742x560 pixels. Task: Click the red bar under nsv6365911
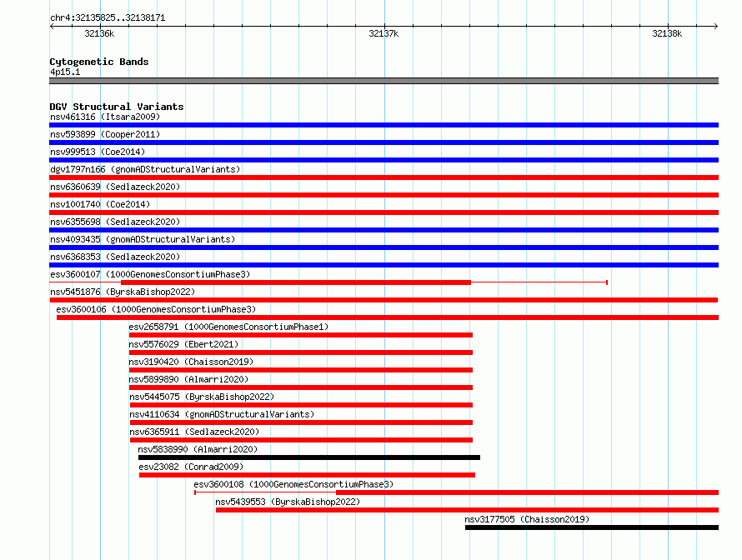[302, 440]
